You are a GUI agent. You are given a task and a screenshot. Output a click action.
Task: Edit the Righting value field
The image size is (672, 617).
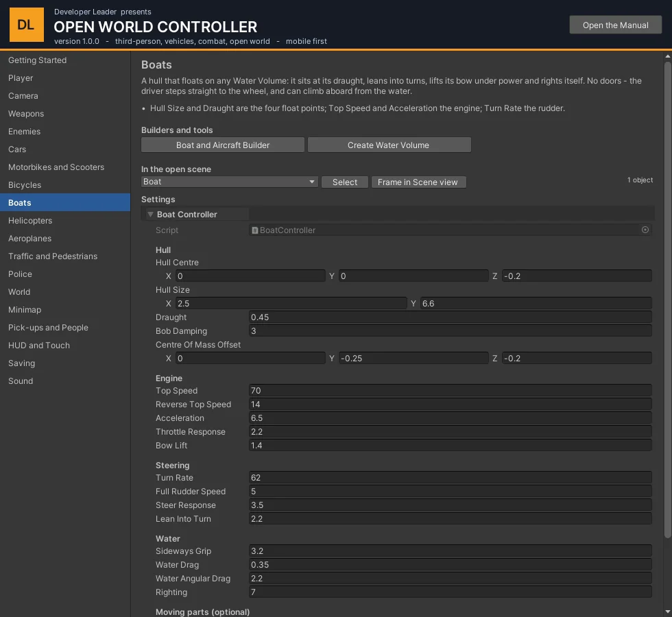coord(450,592)
